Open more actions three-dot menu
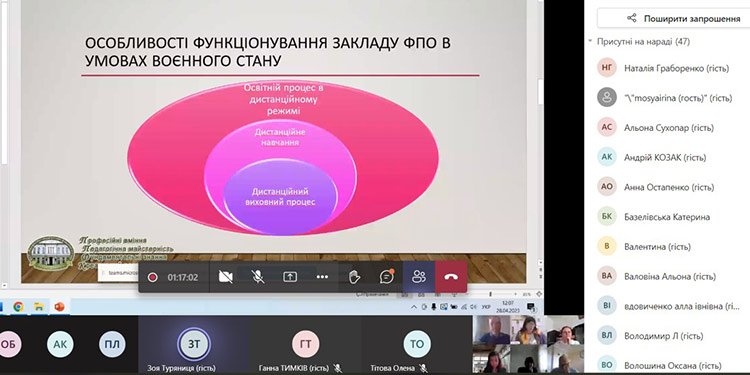 [x=322, y=277]
